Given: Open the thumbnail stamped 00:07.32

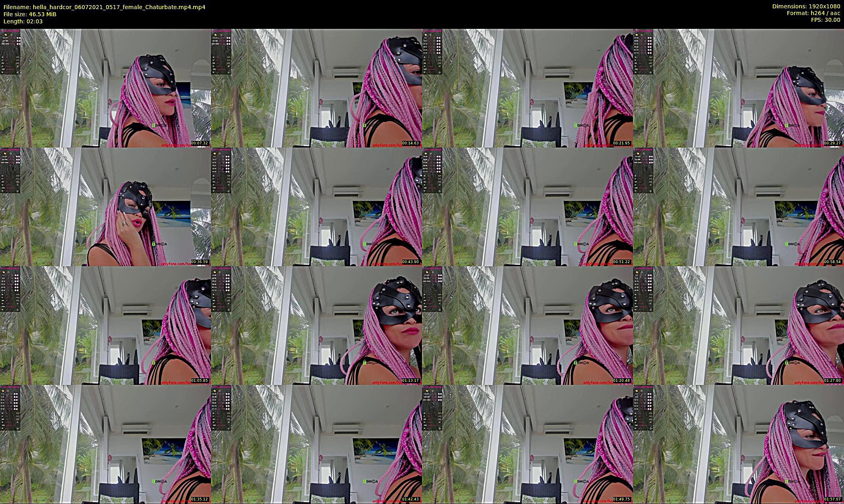Looking at the screenshot, I should coord(105,88).
